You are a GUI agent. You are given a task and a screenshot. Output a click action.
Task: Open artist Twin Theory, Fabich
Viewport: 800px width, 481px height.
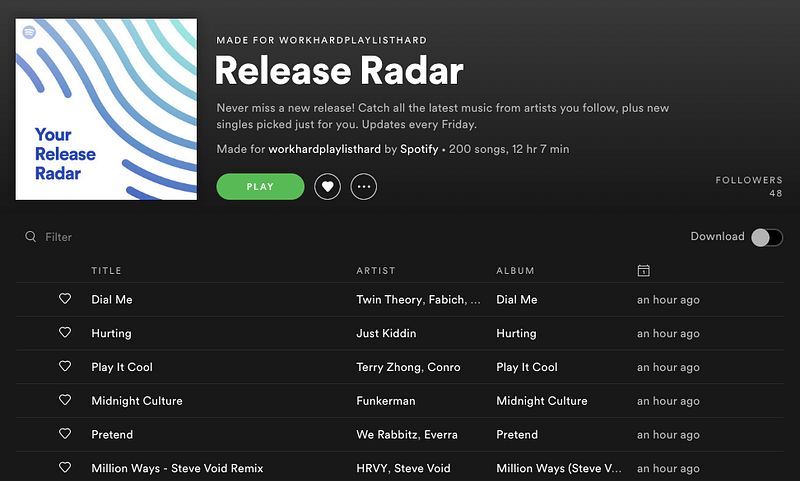[418, 299]
